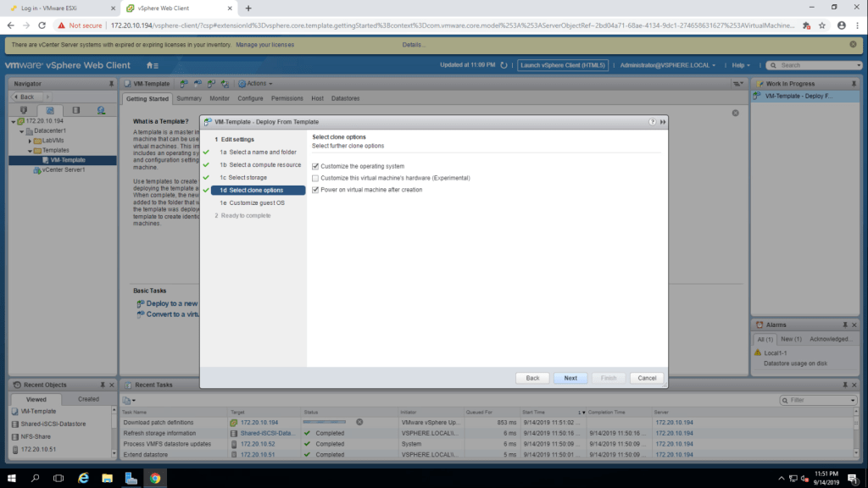This screenshot has width=868, height=488.
Task: Select the Created tab in Recent Objects
Action: click(88, 399)
